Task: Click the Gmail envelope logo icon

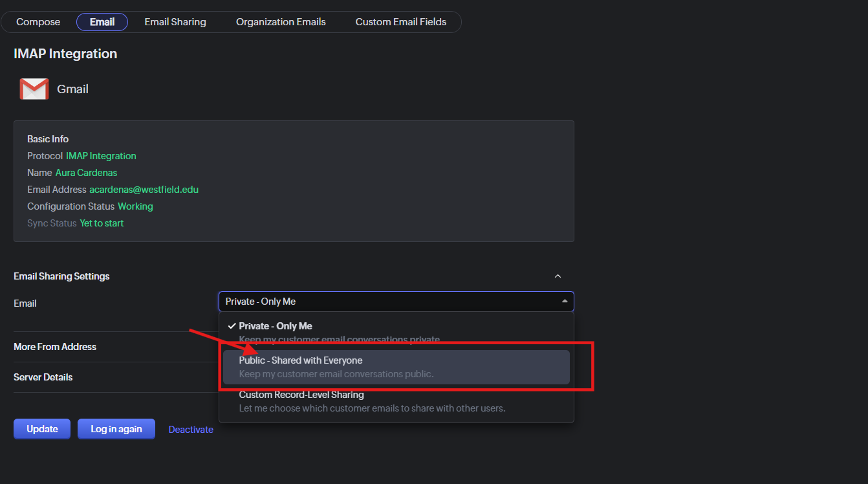Action: click(x=34, y=89)
